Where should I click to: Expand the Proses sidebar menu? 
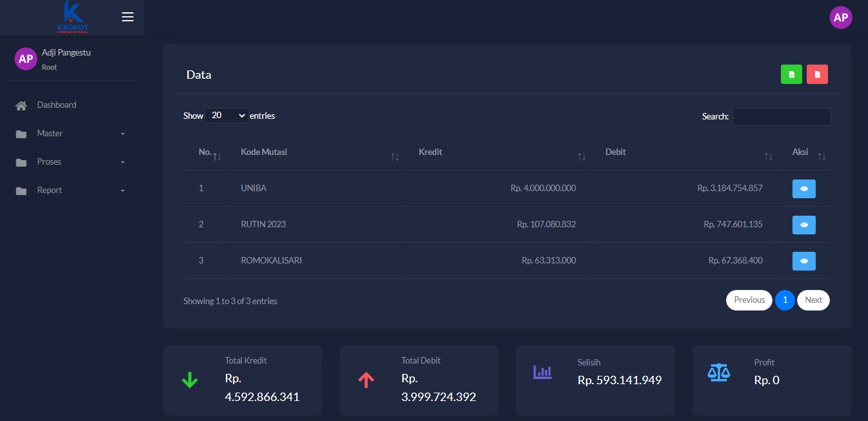tap(70, 162)
